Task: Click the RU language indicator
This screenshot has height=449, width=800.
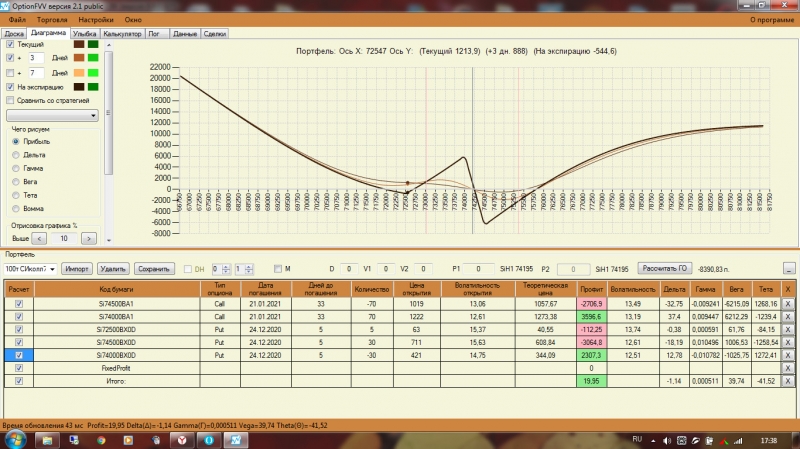Action: (637, 439)
